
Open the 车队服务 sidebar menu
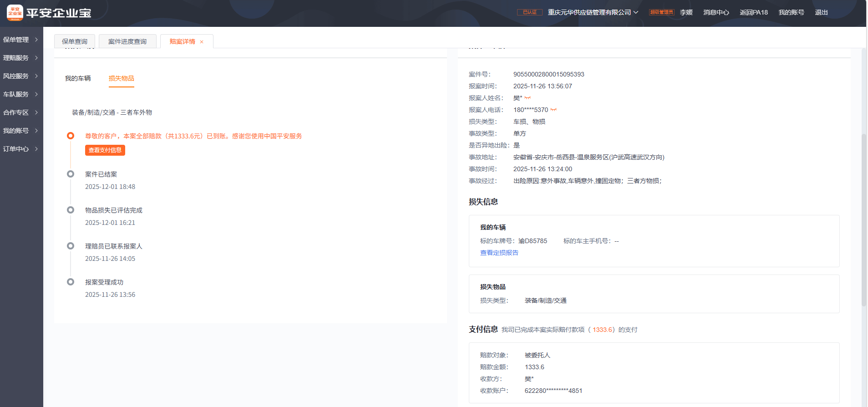(21, 94)
